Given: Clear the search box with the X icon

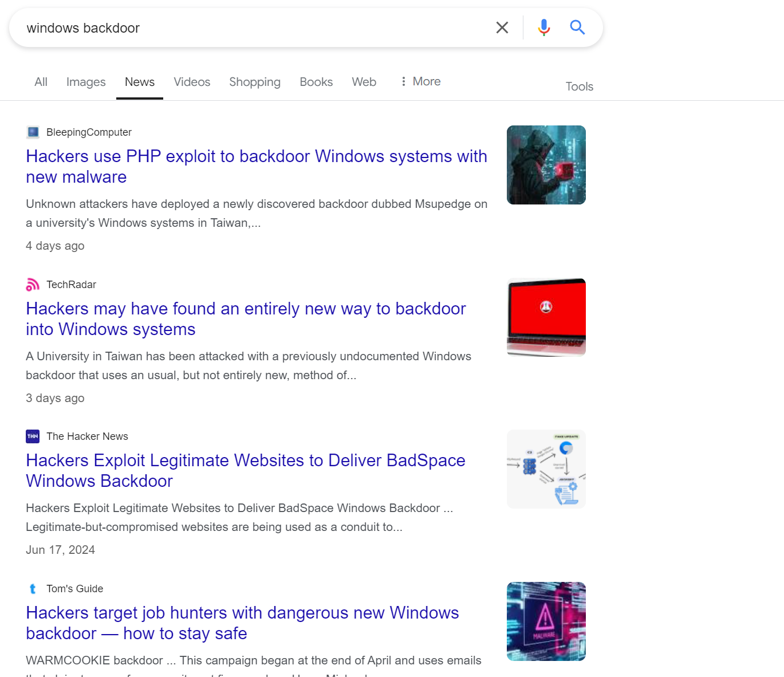Looking at the screenshot, I should tap(502, 27).
